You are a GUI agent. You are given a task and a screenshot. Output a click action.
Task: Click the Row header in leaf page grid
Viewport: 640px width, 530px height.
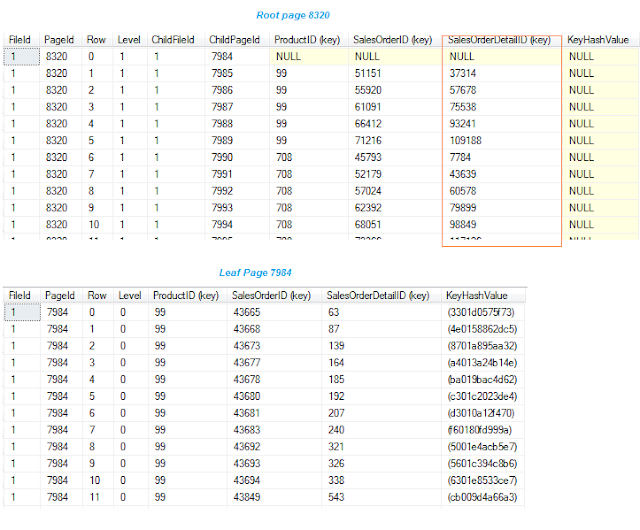98,295
